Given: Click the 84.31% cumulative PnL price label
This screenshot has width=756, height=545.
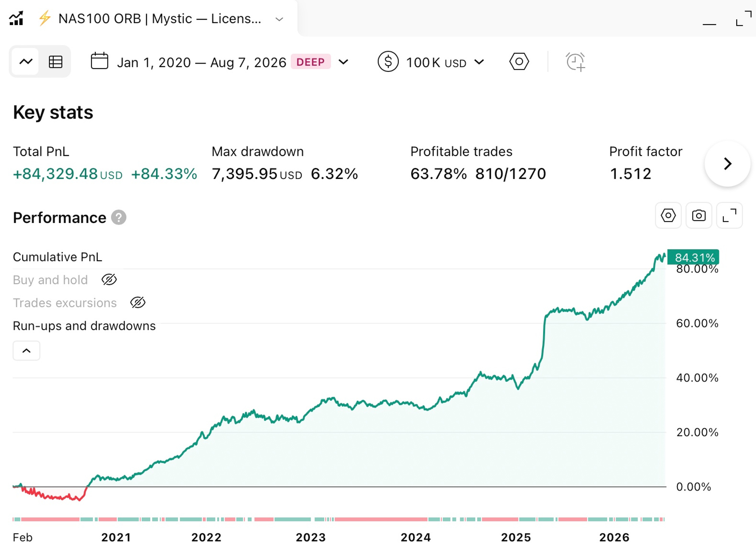Looking at the screenshot, I should [x=693, y=257].
